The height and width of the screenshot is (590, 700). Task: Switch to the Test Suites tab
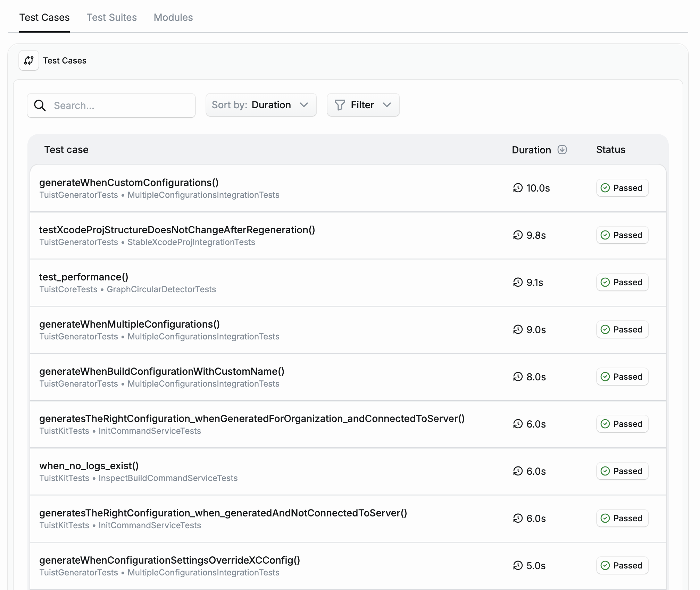[112, 17]
